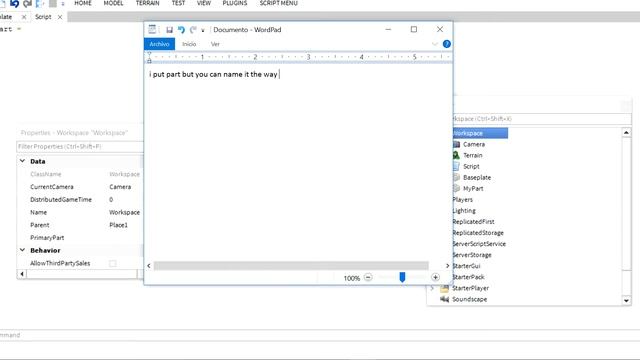
Task: Click Properties panel scroll left arrow
Action: [x=22, y=274]
